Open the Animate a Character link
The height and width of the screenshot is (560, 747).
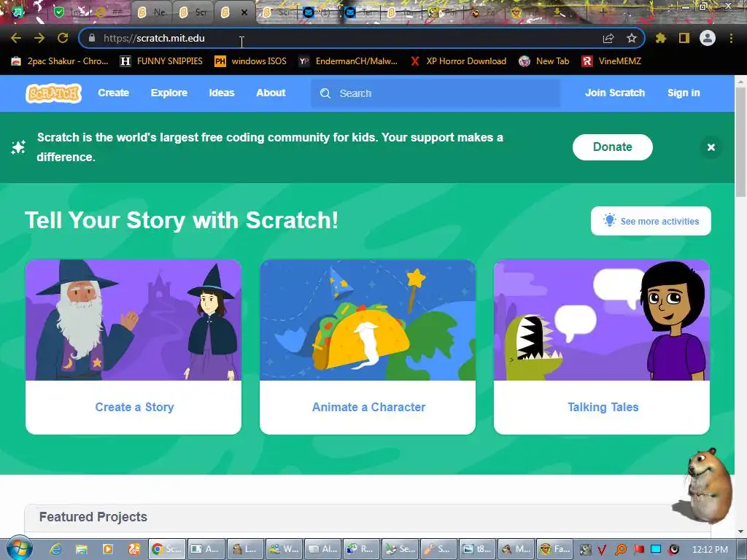[x=368, y=407]
